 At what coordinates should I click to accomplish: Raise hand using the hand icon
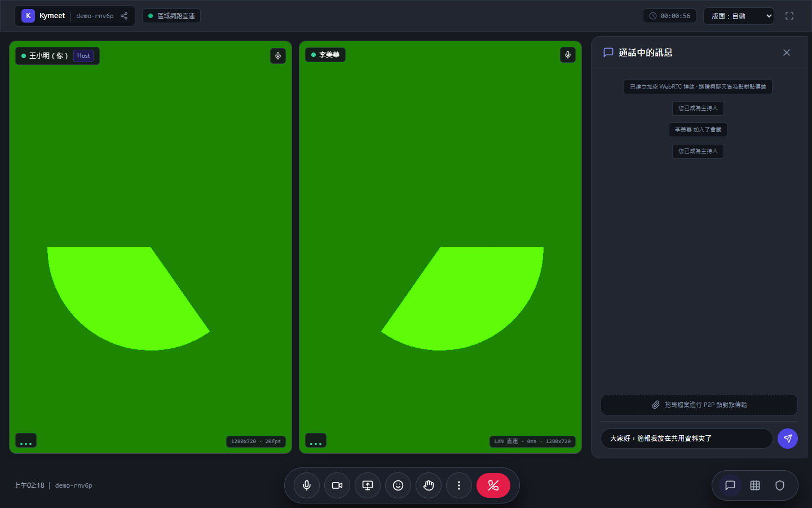pos(429,485)
